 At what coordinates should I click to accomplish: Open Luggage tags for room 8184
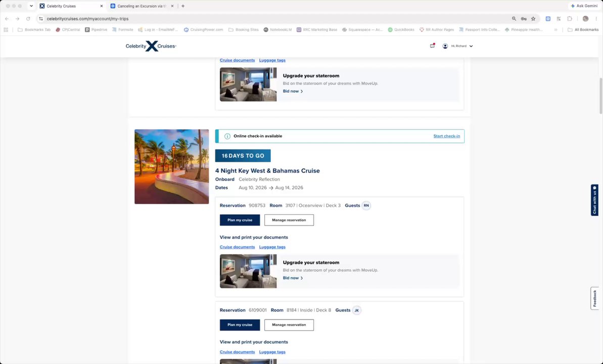272,352
